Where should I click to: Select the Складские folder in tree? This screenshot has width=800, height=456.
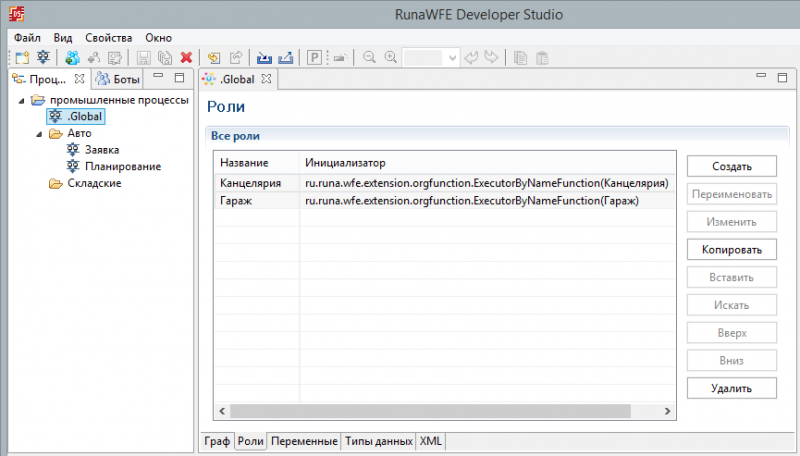[x=85, y=183]
